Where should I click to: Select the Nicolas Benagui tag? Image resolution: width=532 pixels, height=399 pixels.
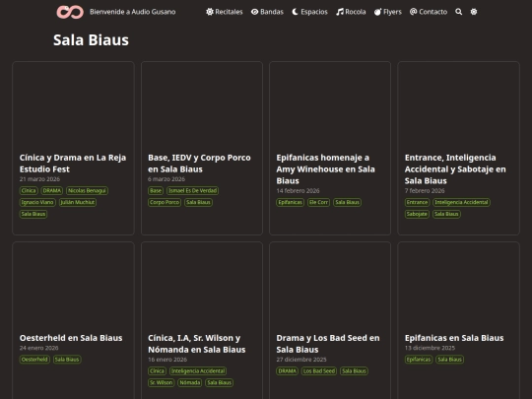(88, 191)
